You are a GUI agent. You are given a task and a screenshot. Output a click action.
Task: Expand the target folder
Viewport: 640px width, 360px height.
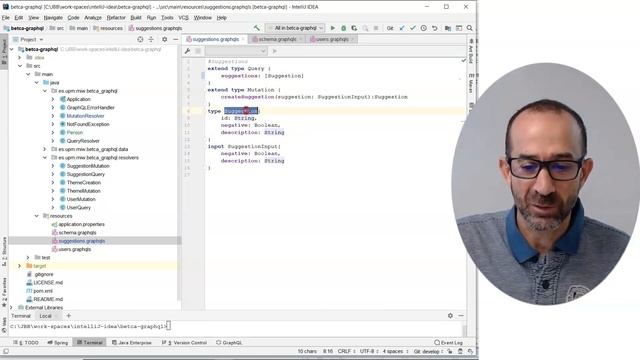(20, 266)
